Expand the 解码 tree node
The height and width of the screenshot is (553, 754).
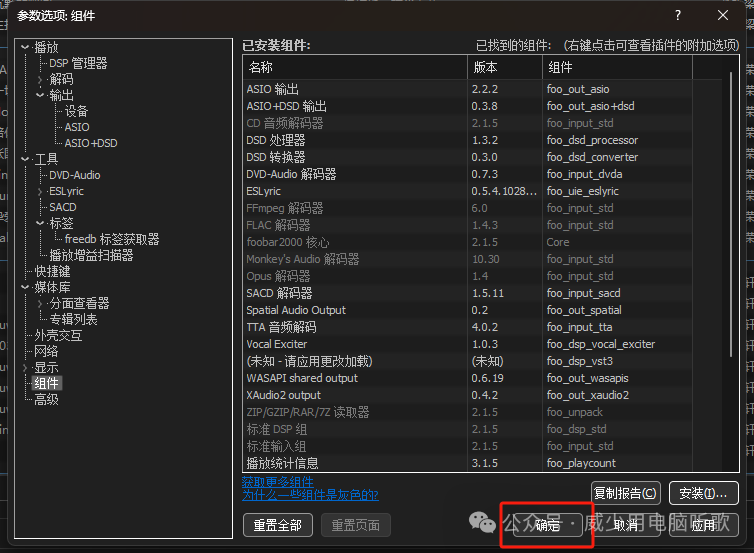tap(40, 79)
